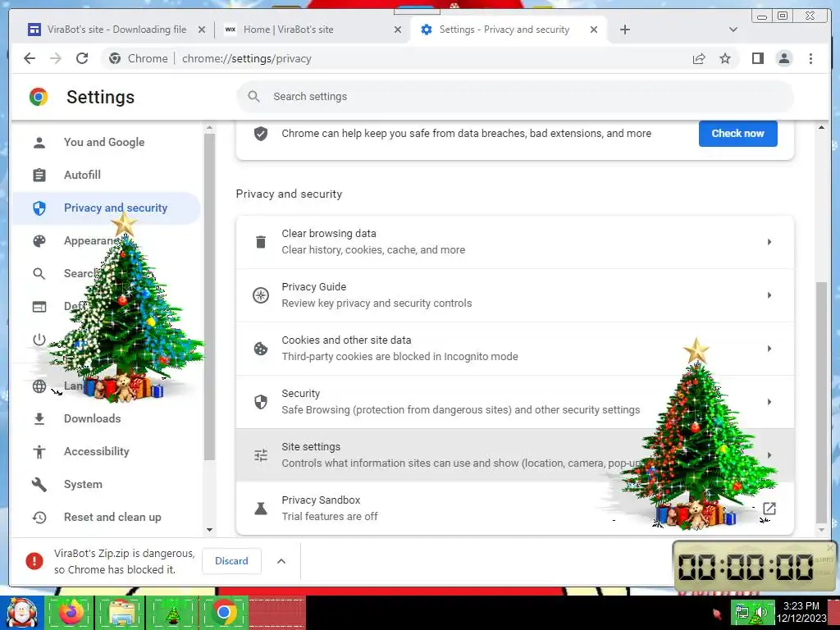
Task: Open You and Google settings section
Action: point(106,143)
